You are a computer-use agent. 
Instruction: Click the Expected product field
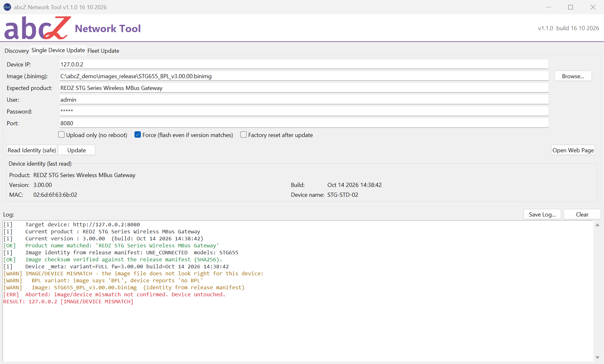304,88
